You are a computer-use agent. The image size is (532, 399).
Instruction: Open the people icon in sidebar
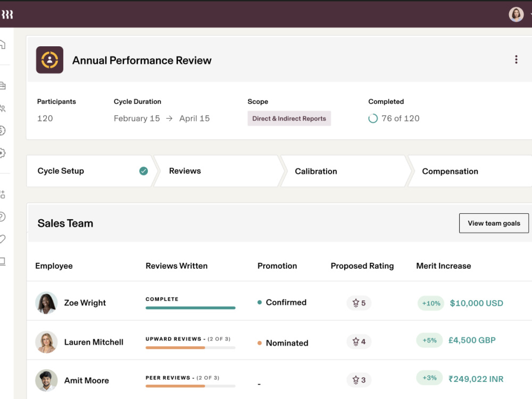[3, 108]
